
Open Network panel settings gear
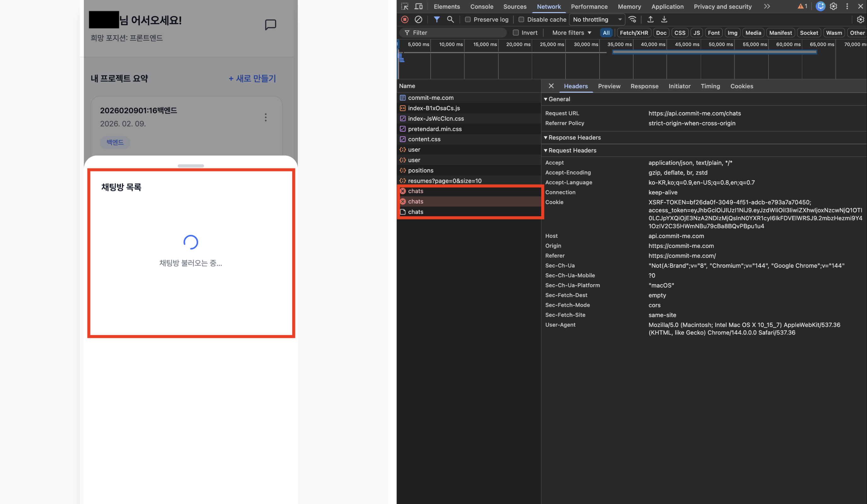coord(860,20)
